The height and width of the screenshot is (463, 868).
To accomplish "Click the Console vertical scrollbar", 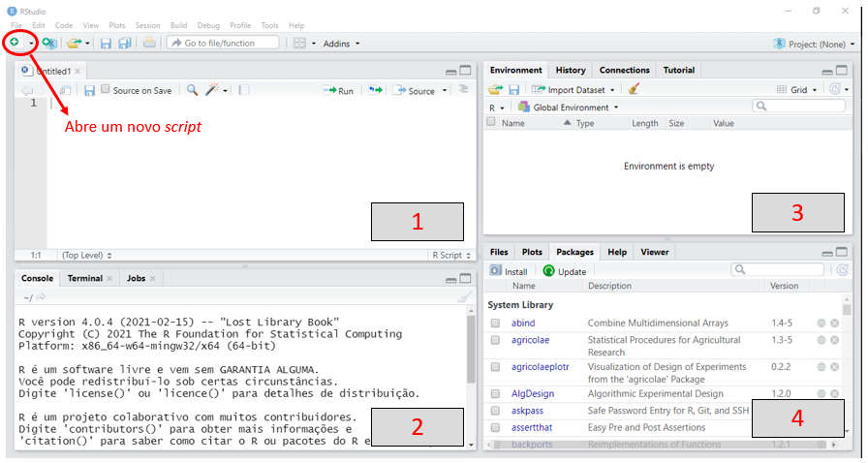I will (x=471, y=349).
